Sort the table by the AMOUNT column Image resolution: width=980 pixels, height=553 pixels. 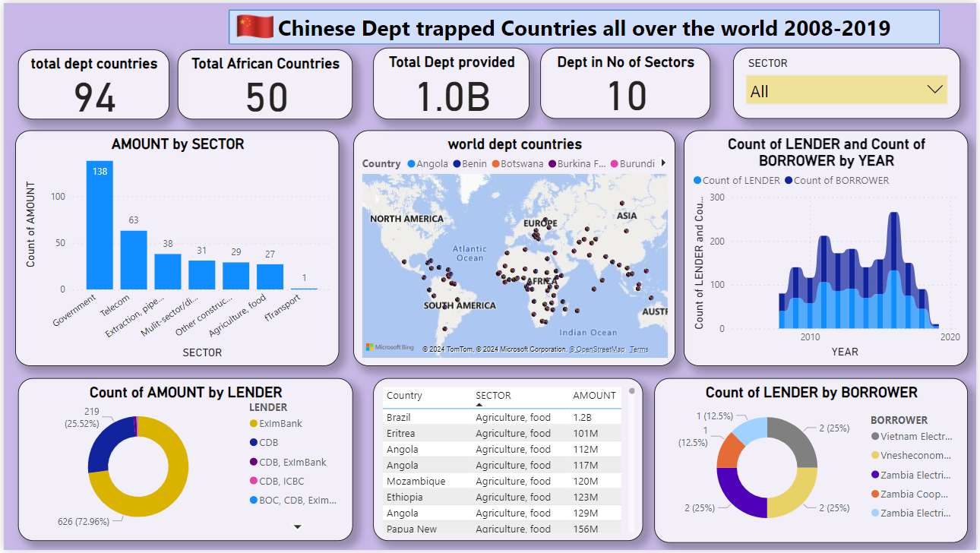pyautogui.click(x=594, y=395)
